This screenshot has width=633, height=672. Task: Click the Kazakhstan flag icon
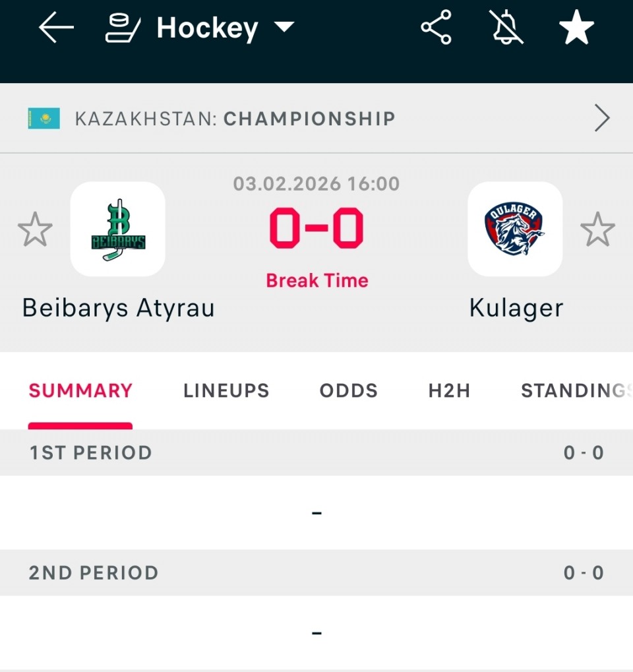tap(44, 119)
